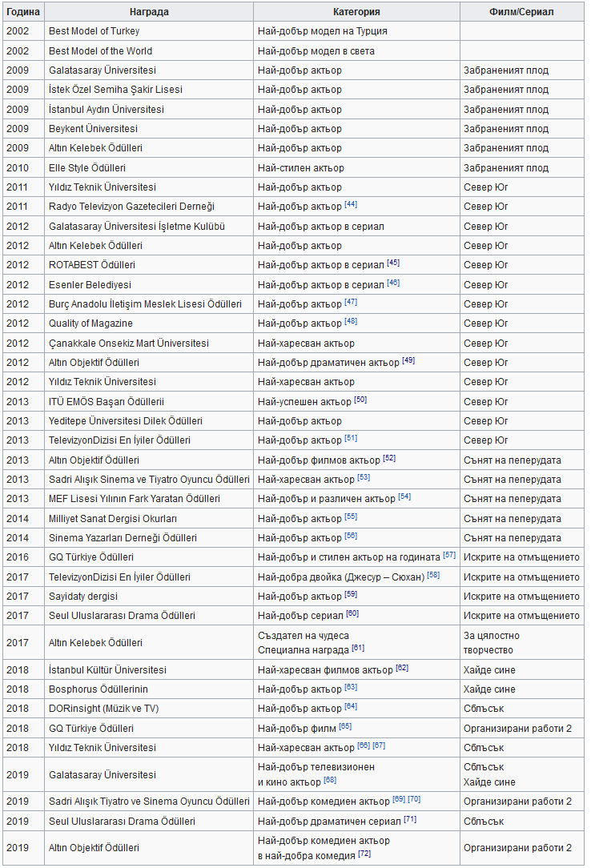Click DORinsight (Müzik ve TV) cell
Image resolution: width=591 pixels, height=868 pixels.
[x=149, y=709]
